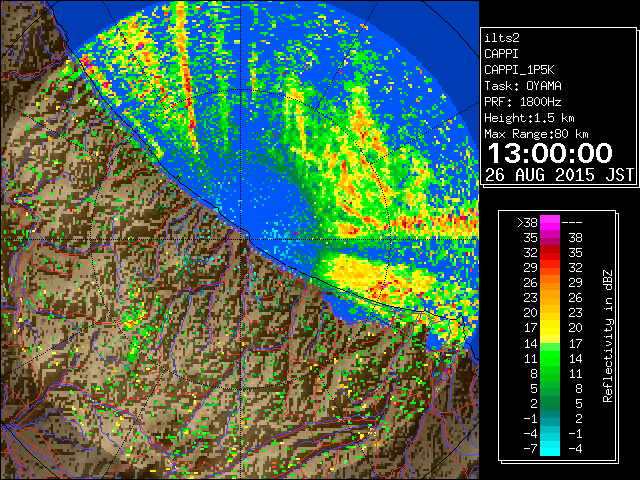The width and height of the screenshot is (640, 480).
Task: Click the 'PRF: 1800Hz' text
Action: tap(522, 102)
